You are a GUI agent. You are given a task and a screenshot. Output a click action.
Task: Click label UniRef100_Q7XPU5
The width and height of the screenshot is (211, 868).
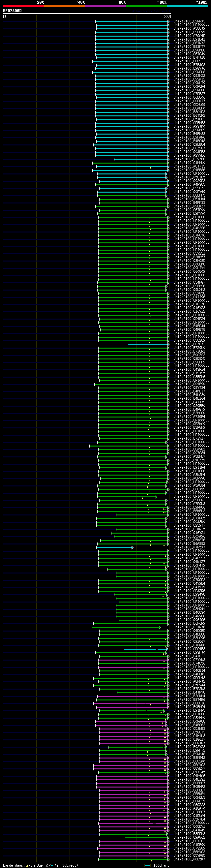click(190, 518)
